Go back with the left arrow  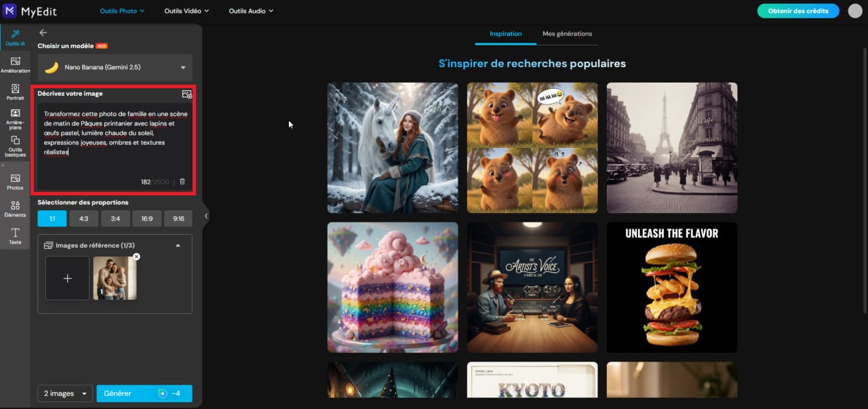(43, 33)
